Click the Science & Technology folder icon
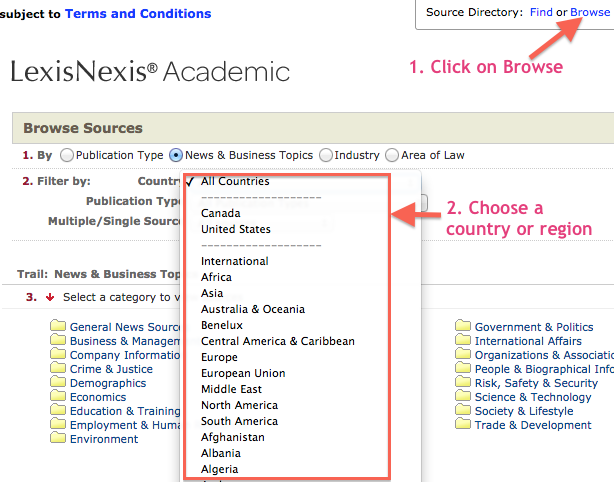The height and width of the screenshot is (482, 614). click(463, 396)
